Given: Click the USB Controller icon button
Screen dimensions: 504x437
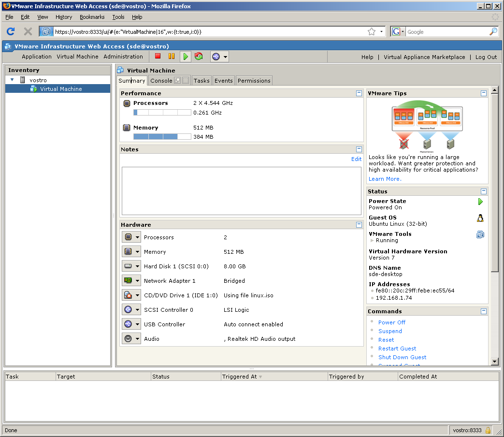Looking at the screenshot, I should pyautogui.click(x=128, y=324).
